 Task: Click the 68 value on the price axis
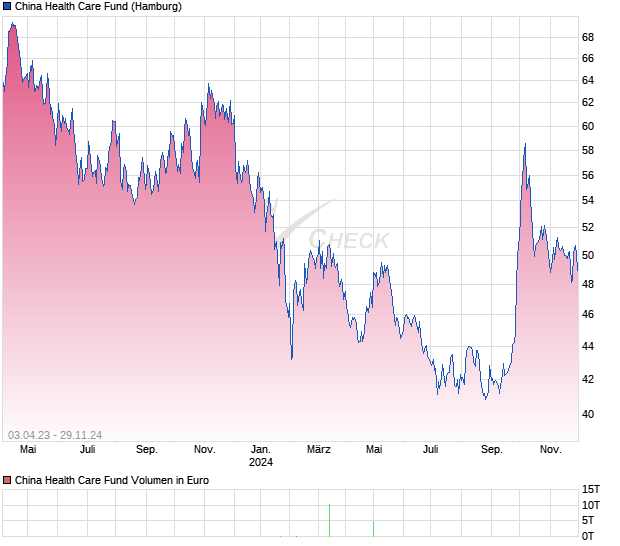tap(588, 38)
